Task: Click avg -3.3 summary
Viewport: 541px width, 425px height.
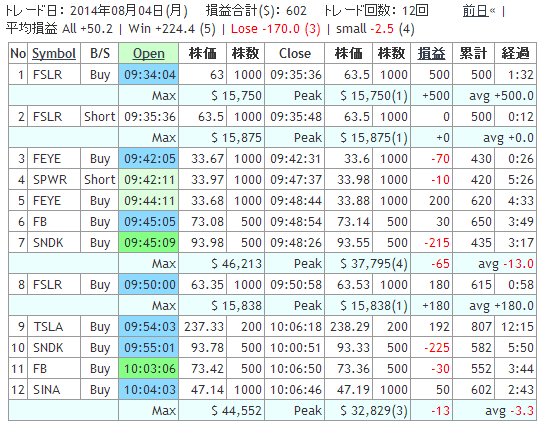Action: (509, 411)
